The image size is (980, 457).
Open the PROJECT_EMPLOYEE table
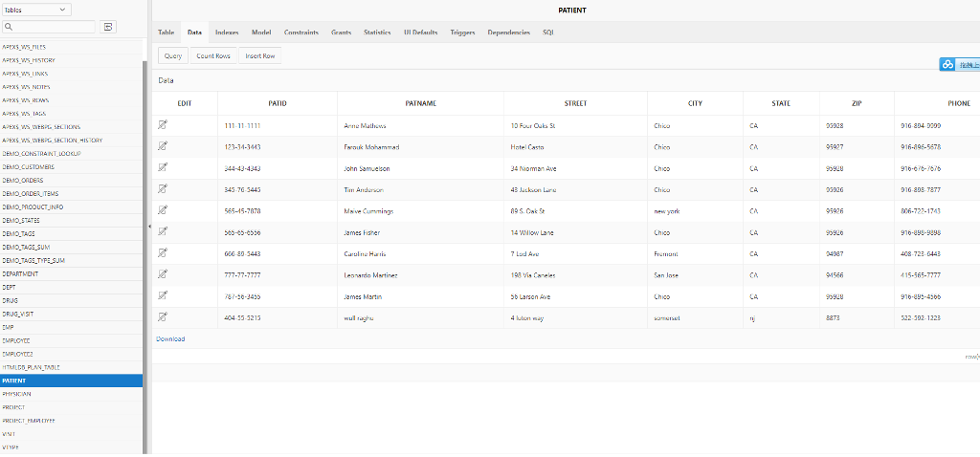coord(71,421)
